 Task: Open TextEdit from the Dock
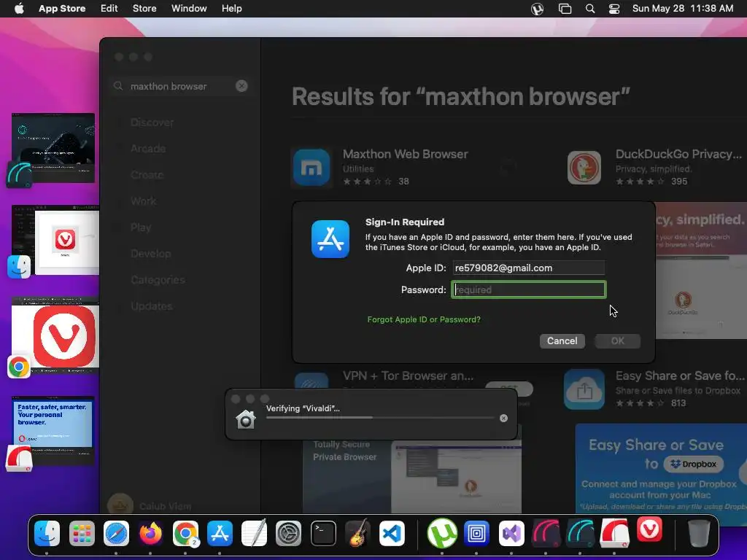point(254,533)
